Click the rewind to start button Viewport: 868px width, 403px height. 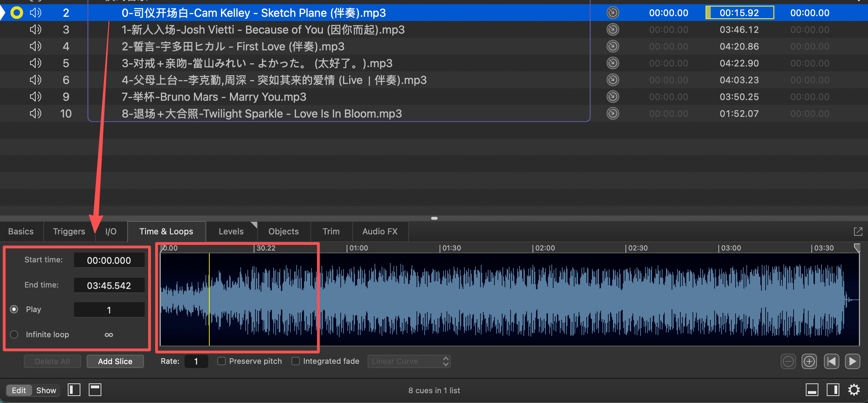coord(831,361)
